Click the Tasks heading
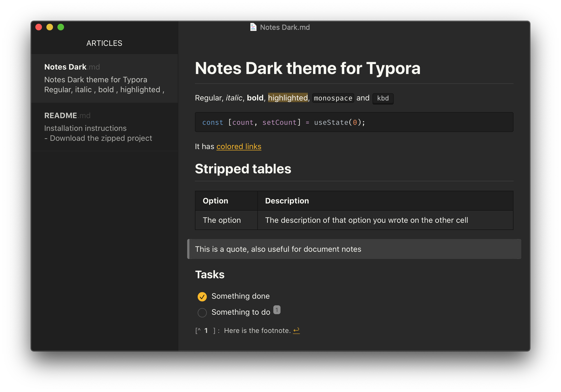This screenshot has height=392, width=561. tap(210, 275)
